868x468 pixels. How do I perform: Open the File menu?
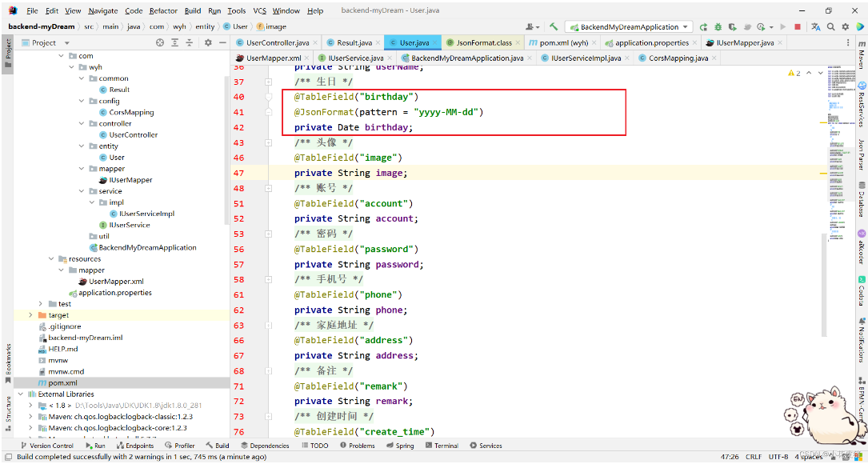[x=32, y=10]
